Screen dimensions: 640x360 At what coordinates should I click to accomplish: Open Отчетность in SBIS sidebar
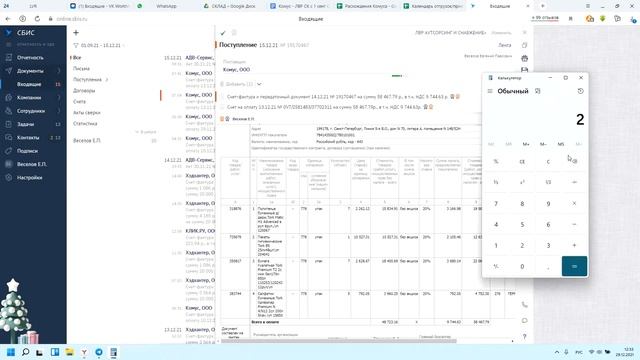pos(30,58)
